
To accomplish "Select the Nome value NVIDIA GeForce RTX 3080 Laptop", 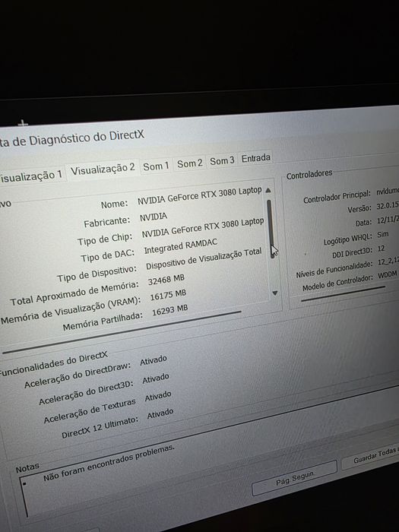I will coord(199,196).
